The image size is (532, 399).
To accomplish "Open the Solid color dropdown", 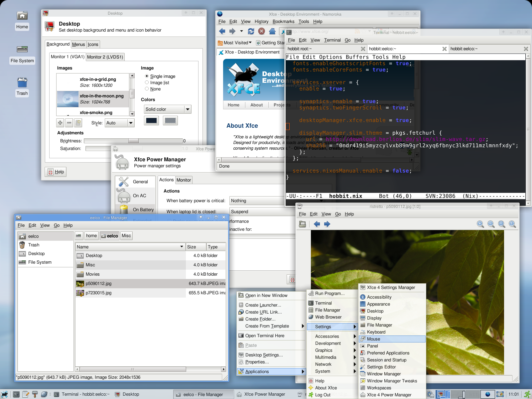I will [168, 109].
